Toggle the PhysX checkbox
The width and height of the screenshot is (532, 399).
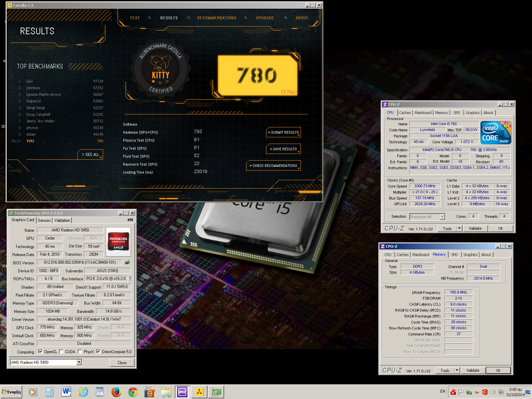click(80, 351)
